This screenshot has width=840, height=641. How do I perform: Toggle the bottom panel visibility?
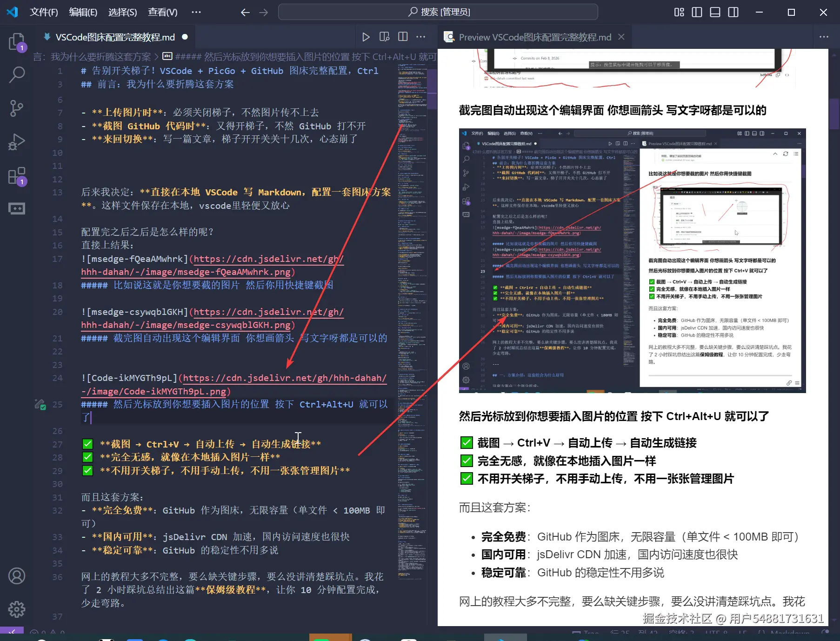715,12
